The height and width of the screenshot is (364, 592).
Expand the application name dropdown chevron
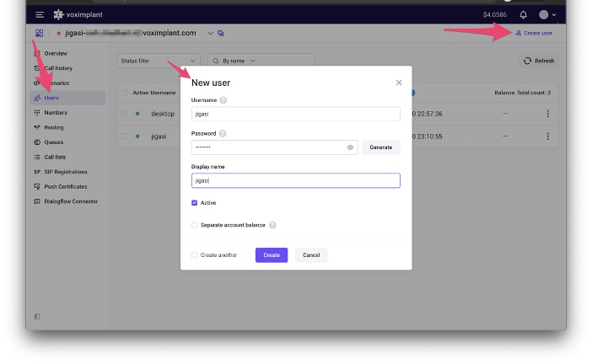click(210, 33)
